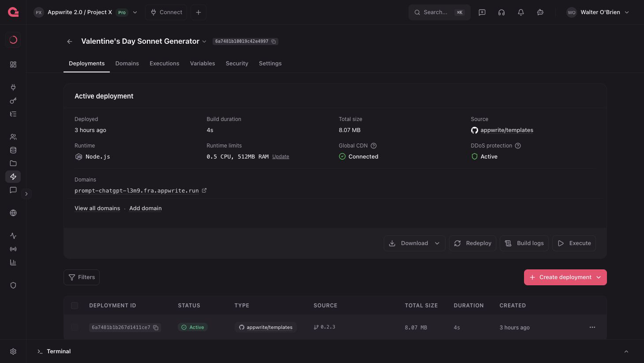Switch to the Settings tab

click(x=270, y=64)
